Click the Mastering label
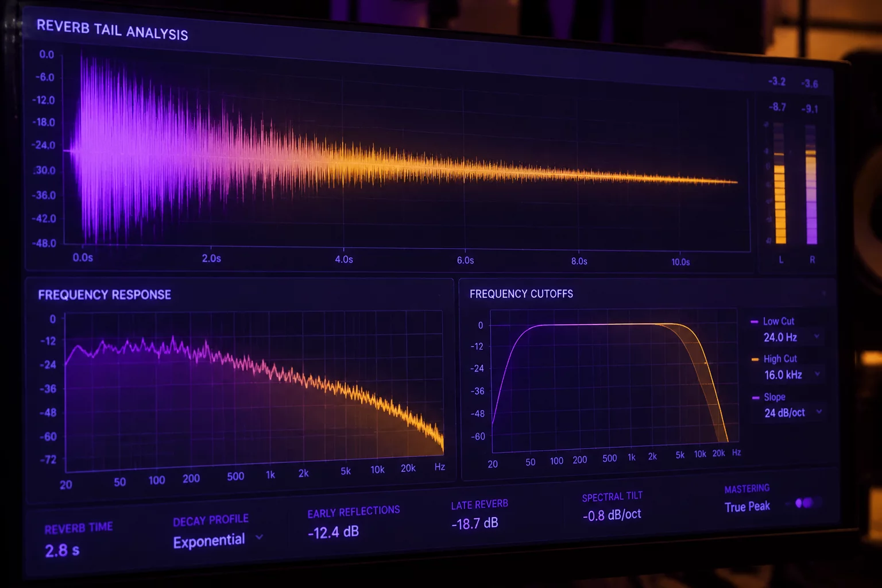Viewport: 882px width, 588px height. tap(746, 489)
